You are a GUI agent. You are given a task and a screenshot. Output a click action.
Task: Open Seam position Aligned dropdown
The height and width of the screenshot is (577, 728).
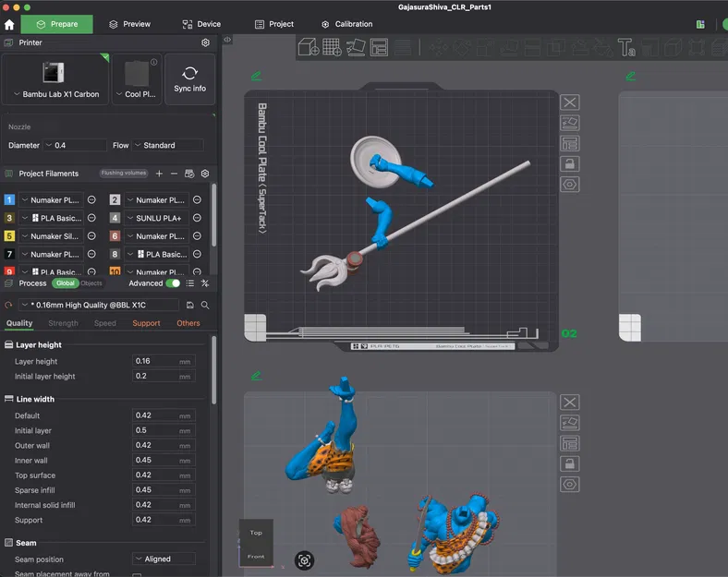click(x=164, y=559)
